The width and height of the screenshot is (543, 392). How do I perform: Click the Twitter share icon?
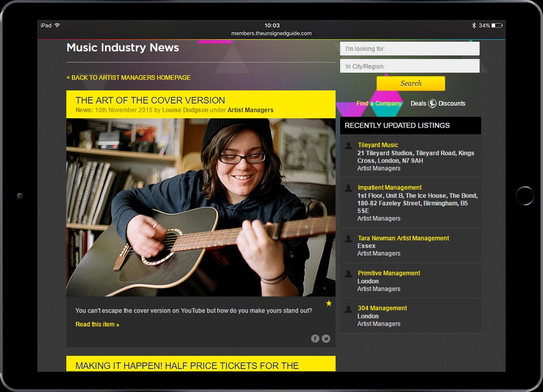(x=326, y=338)
